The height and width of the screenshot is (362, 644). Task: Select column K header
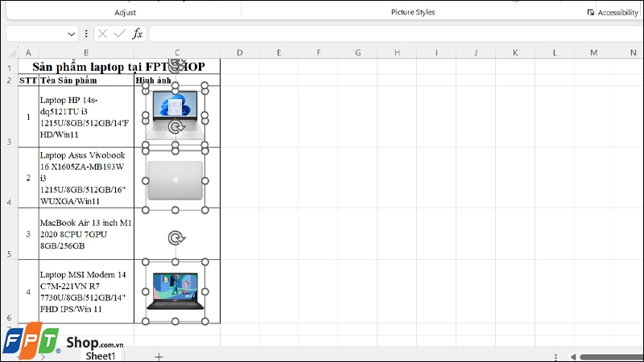tap(515, 52)
